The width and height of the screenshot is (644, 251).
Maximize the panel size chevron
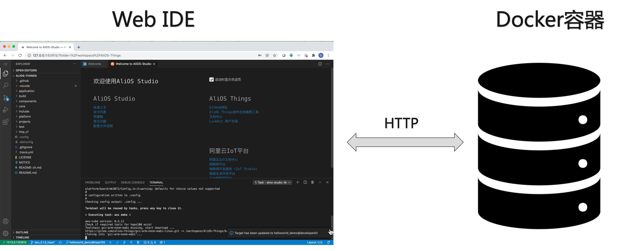point(320,182)
